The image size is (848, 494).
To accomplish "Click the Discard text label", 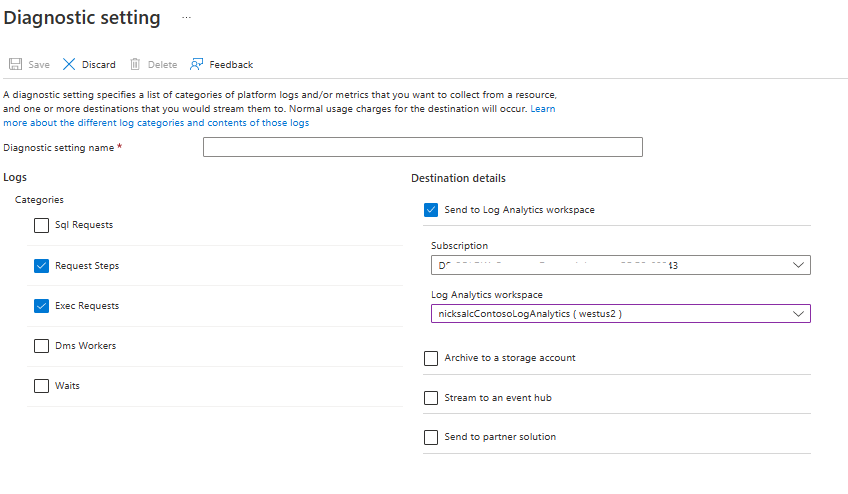I will tap(98, 65).
